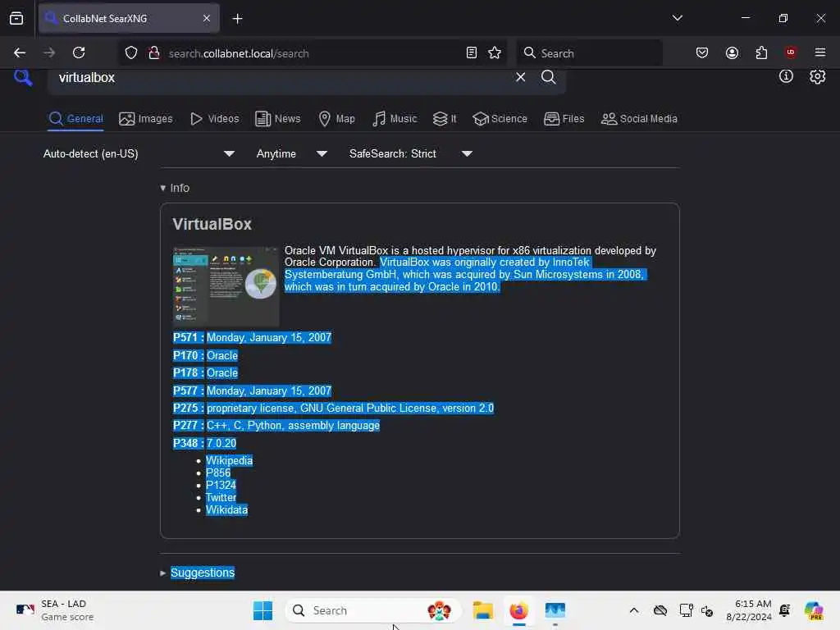Switch to News search tab
The width and height of the screenshot is (840, 630).
click(x=277, y=118)
